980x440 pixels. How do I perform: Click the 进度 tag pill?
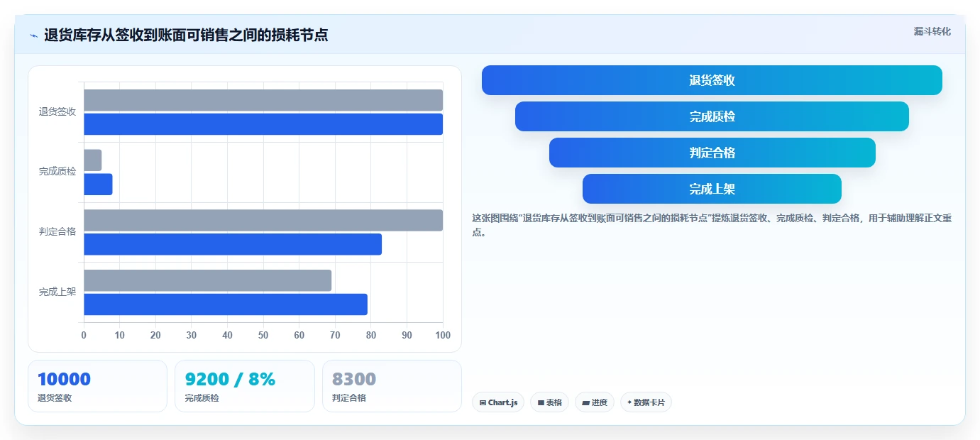click(595, 402)
